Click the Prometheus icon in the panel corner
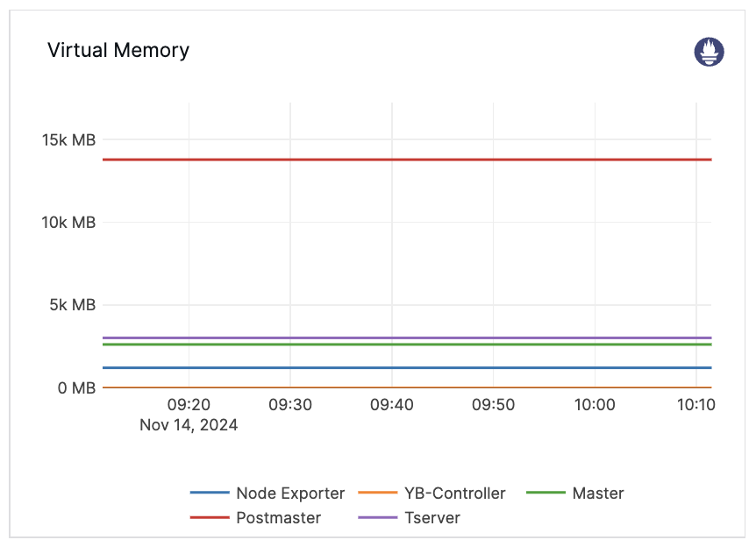 coord(710,52)
